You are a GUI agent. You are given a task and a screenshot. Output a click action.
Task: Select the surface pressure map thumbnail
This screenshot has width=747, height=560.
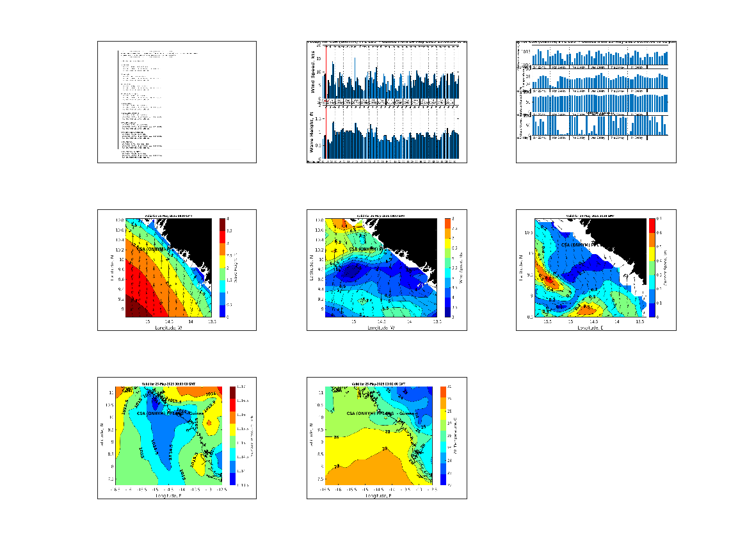coord(177,438)
